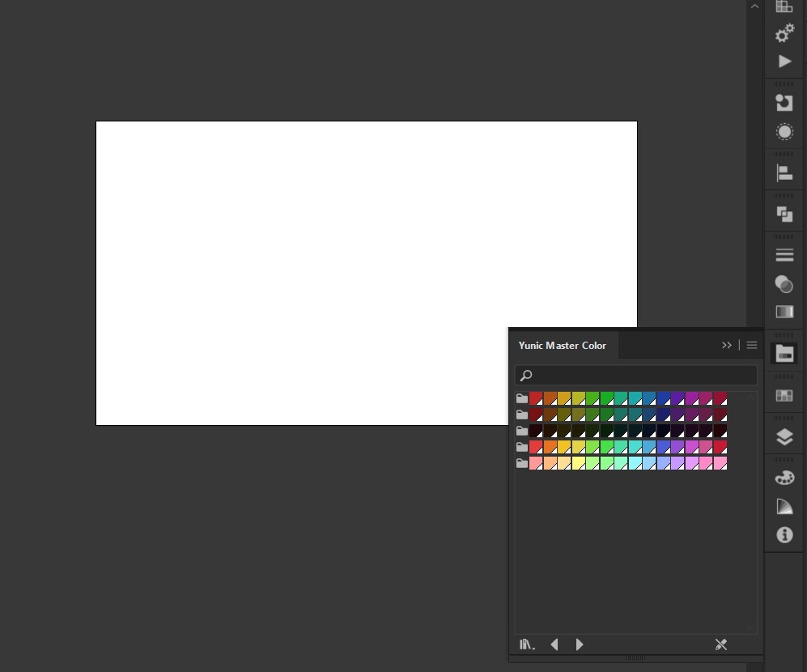Pick the pastel peach swatch in last group

point(550,463)
